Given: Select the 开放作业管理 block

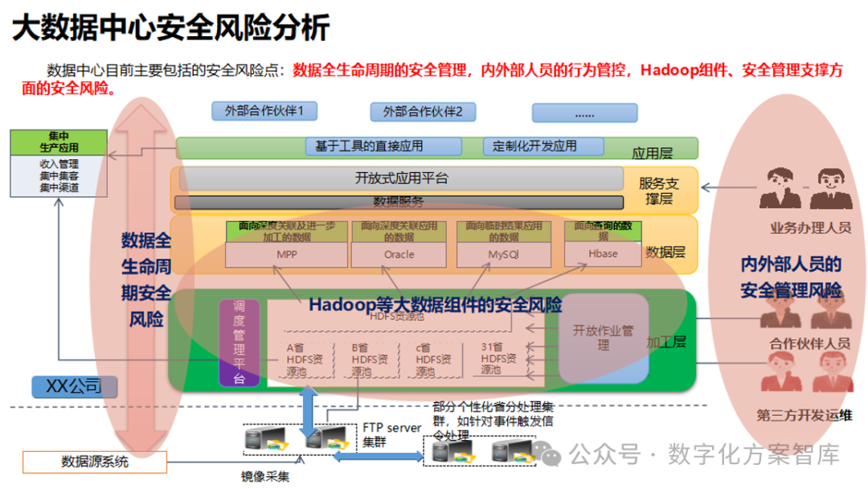Looking at the screenshot, I should coord(604,338).
